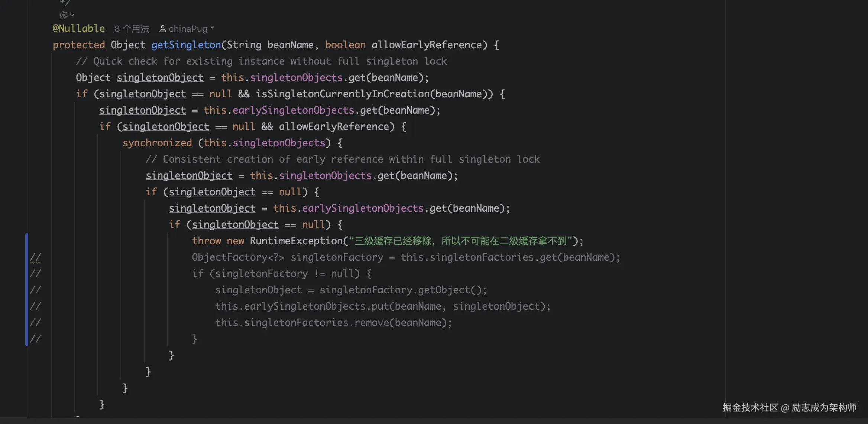
Task: Click the RuntimeException class name
Action: 296,241
